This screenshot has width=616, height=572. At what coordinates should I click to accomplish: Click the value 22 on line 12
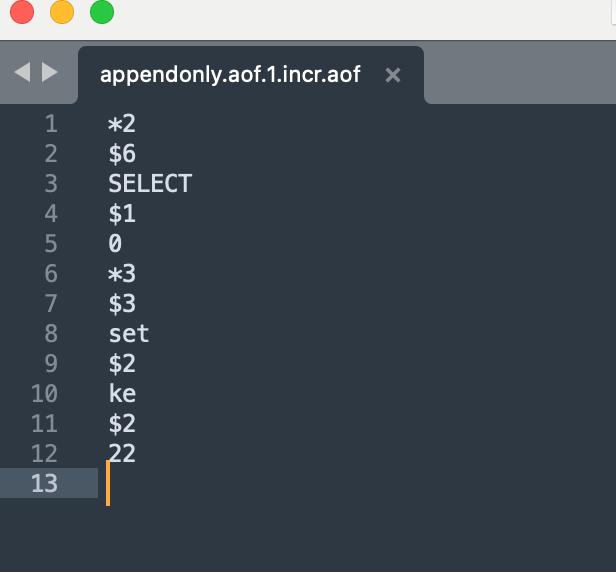tap(122, 453)
